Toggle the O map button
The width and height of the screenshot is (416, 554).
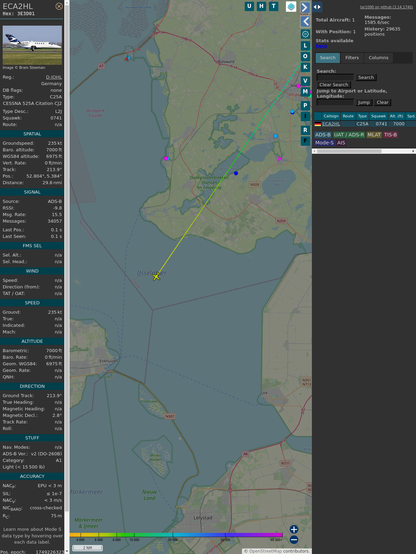coord(305,56)
